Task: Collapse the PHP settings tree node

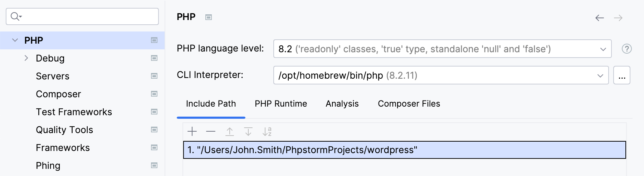Action: pos(15,40)
